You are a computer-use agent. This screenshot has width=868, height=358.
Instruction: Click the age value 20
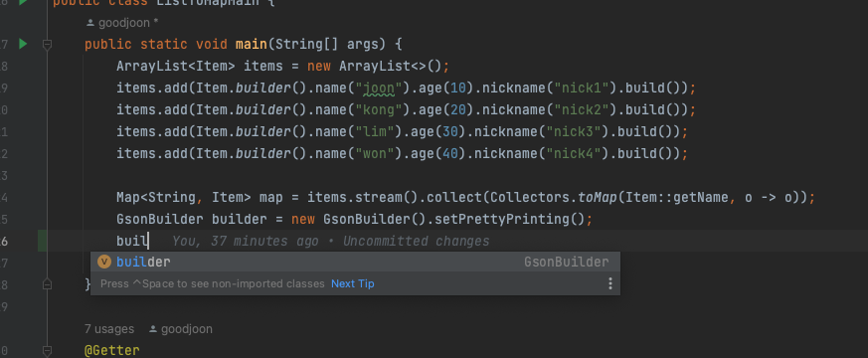point(457,109)
